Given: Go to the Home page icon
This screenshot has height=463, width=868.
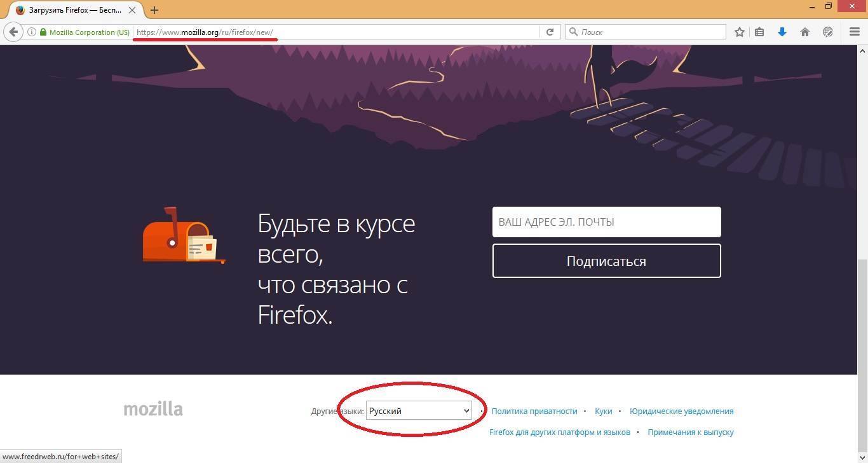Looking at the screenshot, I should (x=805, y=32).
